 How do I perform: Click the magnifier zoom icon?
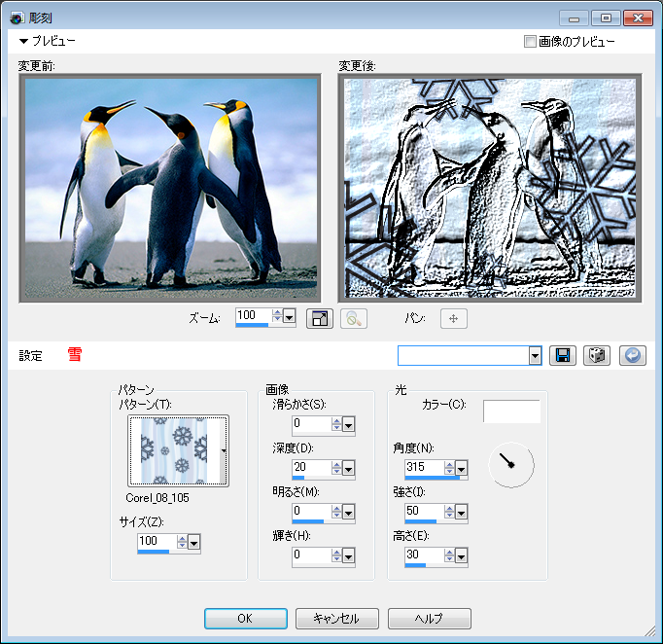pos(354,318)
